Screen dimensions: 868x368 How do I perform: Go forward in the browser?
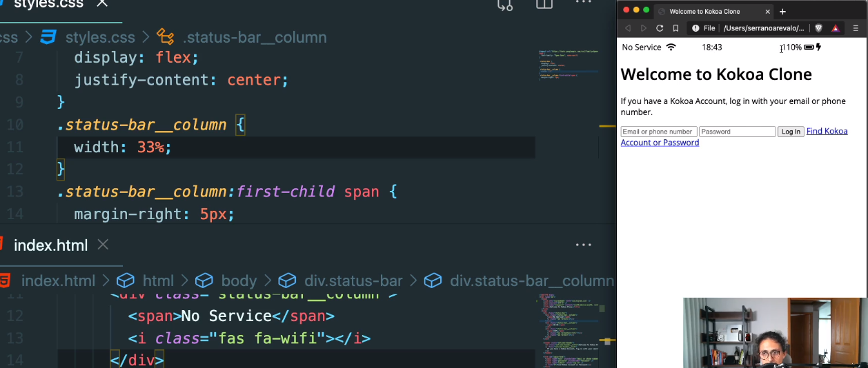tap(644, 28)
